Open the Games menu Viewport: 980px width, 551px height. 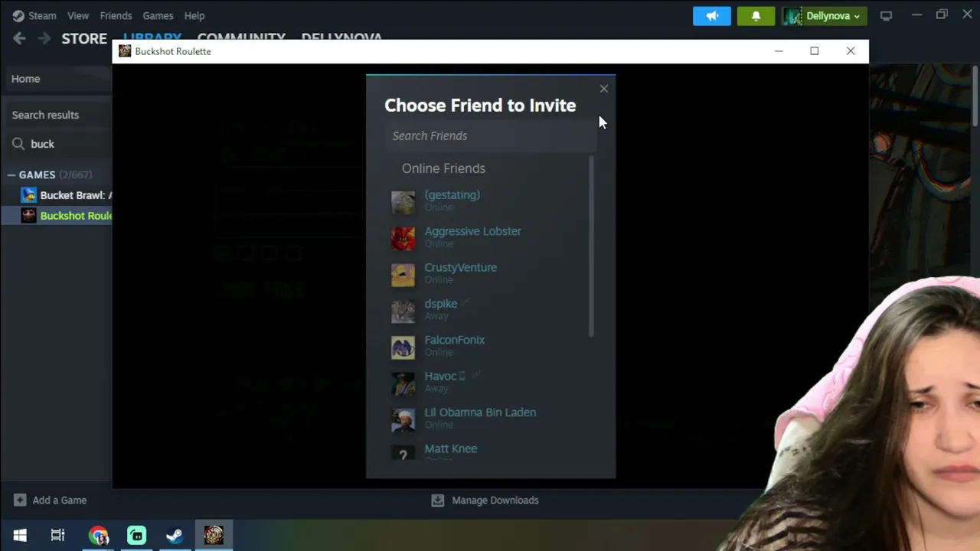158,15
